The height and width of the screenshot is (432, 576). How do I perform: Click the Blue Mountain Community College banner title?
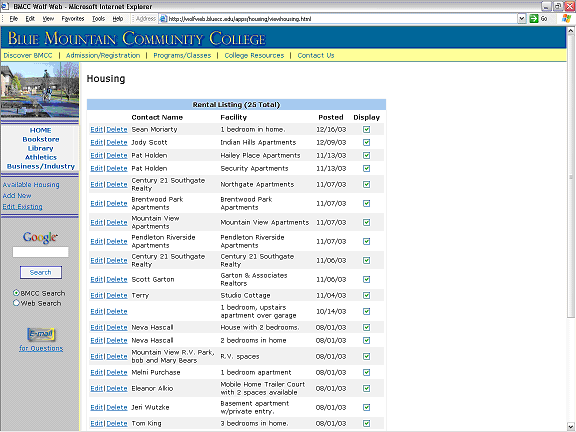pyautogui.click(x=136, y=39)
